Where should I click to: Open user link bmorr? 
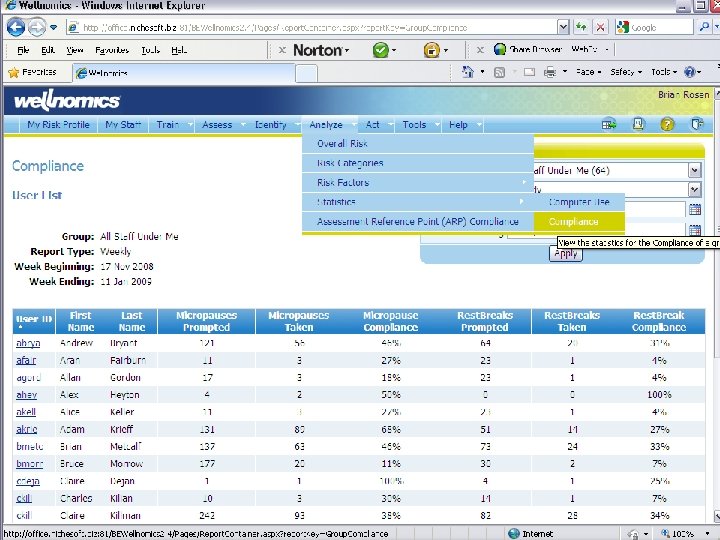[x=29, y=464]
